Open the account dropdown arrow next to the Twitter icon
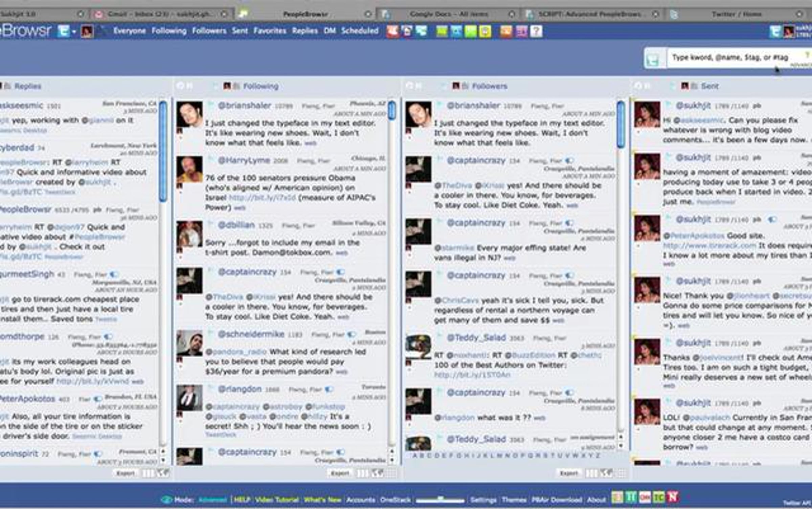812x509 pixels. pos(74,32)
